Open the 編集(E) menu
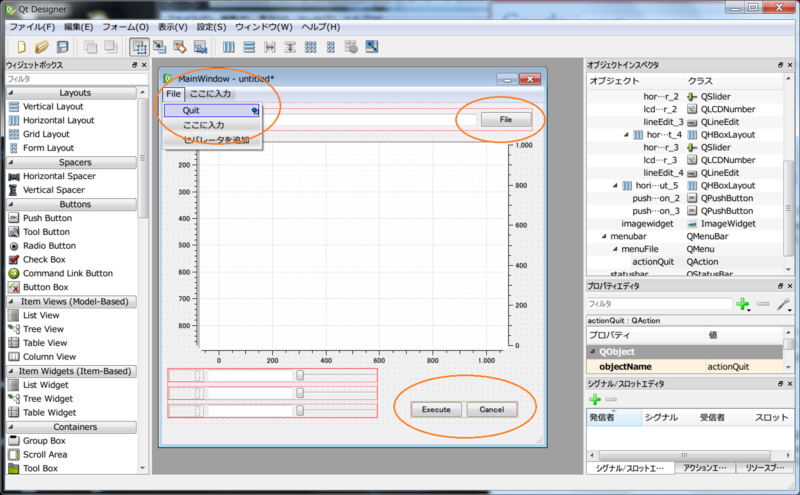The image size is (800, 495). pos(79,27)
